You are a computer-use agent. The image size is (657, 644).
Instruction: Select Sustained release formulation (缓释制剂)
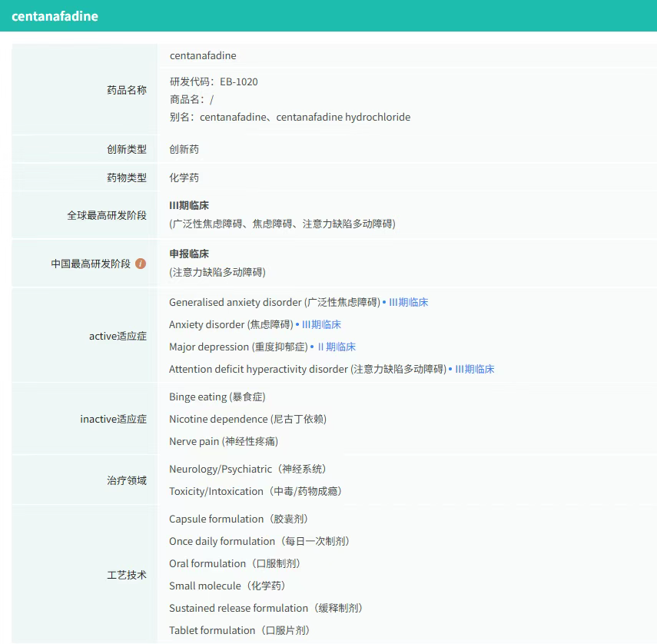(x=265, y=609)
